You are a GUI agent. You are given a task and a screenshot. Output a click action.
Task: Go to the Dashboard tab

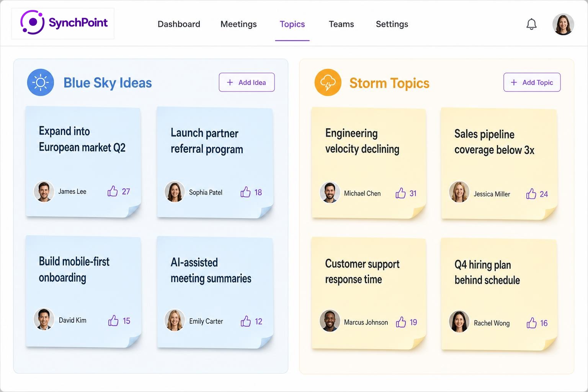179,24
